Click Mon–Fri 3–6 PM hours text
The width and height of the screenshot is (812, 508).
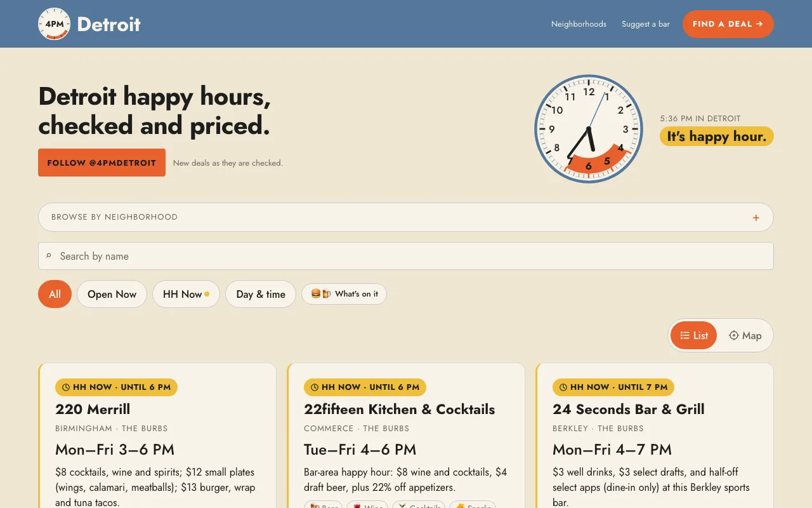(115, 450)
